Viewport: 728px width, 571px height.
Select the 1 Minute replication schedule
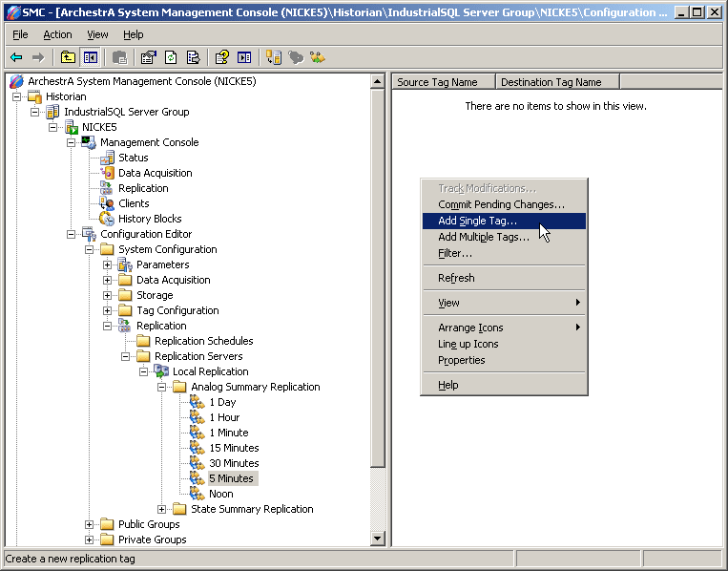(229, 433)
